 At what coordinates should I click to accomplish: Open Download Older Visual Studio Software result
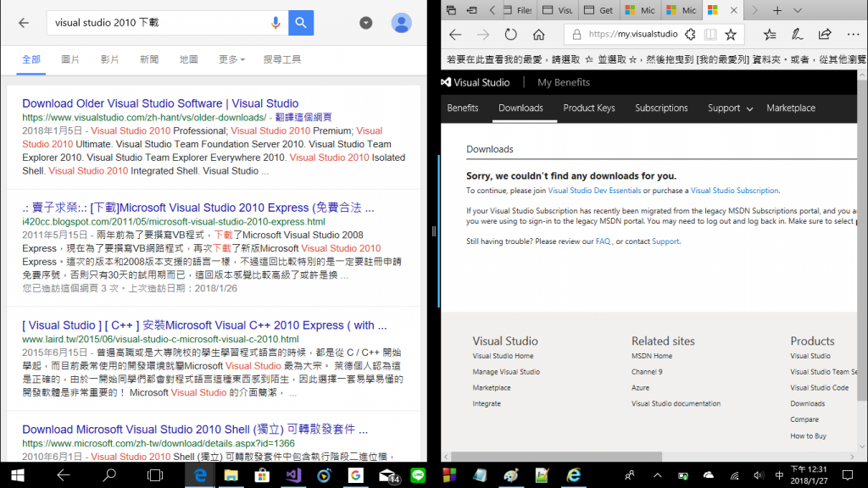point(160,103)
